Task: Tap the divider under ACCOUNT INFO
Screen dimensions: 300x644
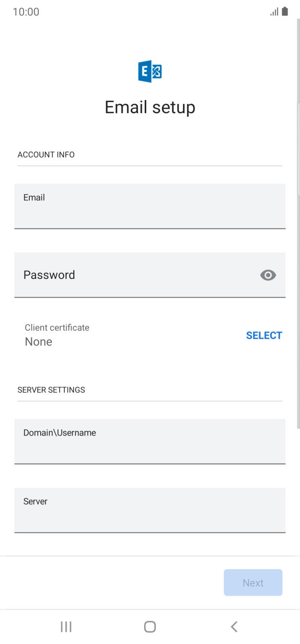Action: tap(150, 166)
